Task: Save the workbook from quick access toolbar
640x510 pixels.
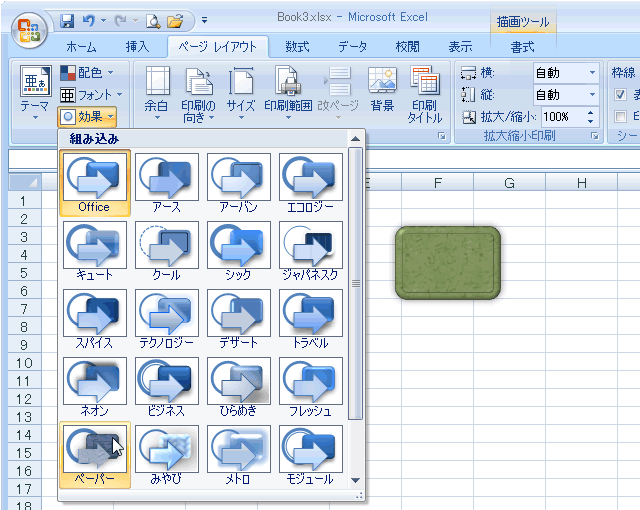Action: (x=67, y=20)
